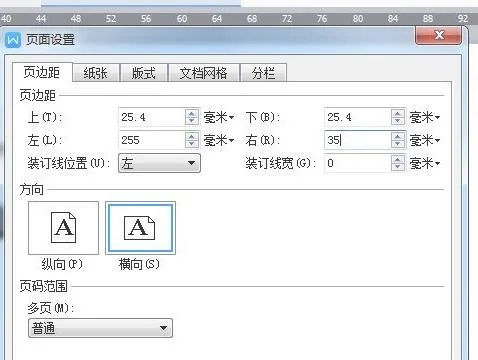Open the unit dropdown for 下(B) margin

click(425, 117)
